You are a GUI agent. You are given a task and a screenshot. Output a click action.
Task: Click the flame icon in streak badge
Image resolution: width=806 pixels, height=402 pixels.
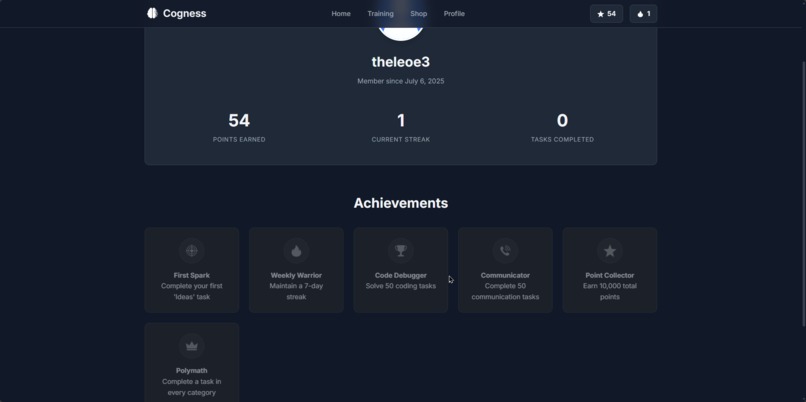pyautogui.click(x=640, y=14)
